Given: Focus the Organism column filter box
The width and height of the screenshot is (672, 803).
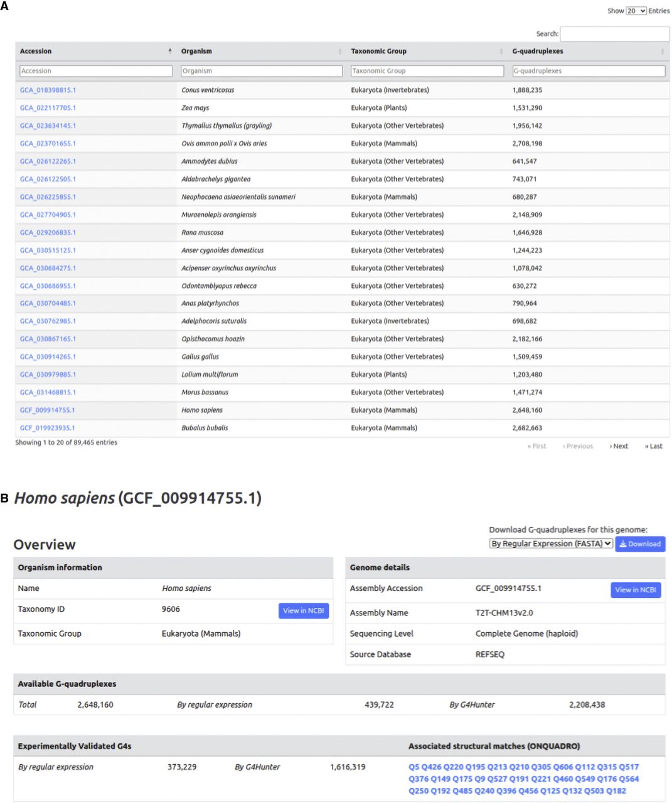Looking at the screenshot, I should pos(262,72).
